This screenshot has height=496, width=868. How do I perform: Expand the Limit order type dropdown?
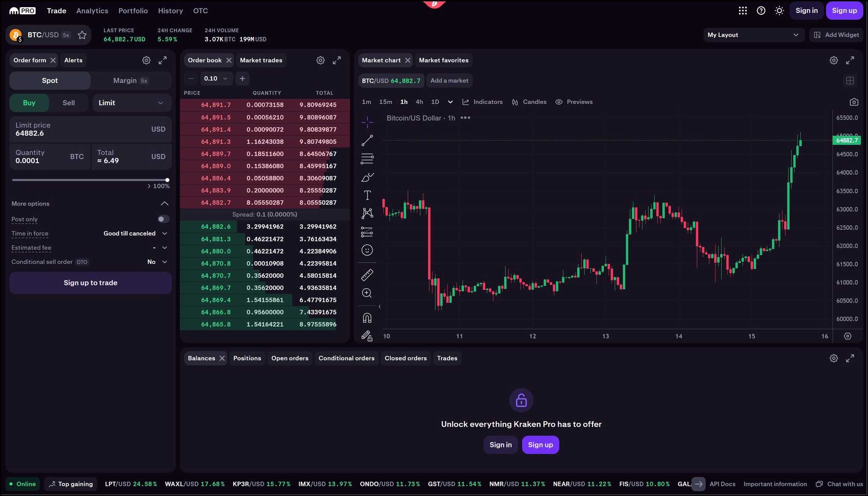pyautogui.click(x=131, y=103)
